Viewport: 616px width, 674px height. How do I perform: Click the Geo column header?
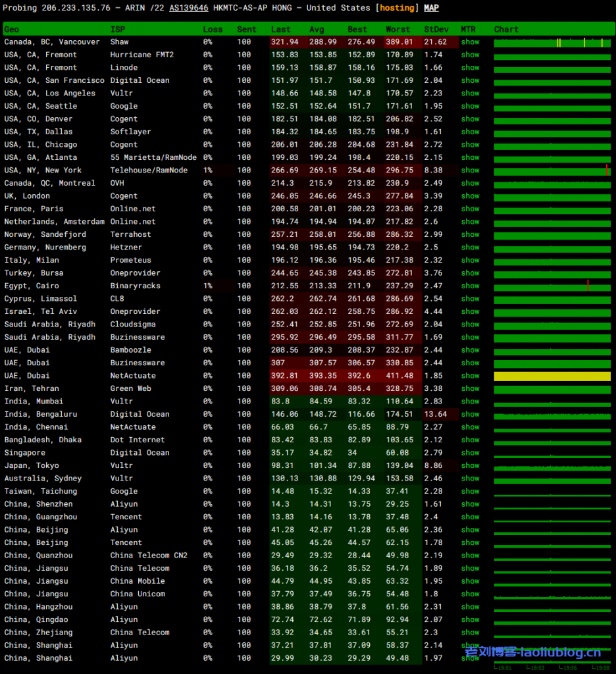coord(12,30)
